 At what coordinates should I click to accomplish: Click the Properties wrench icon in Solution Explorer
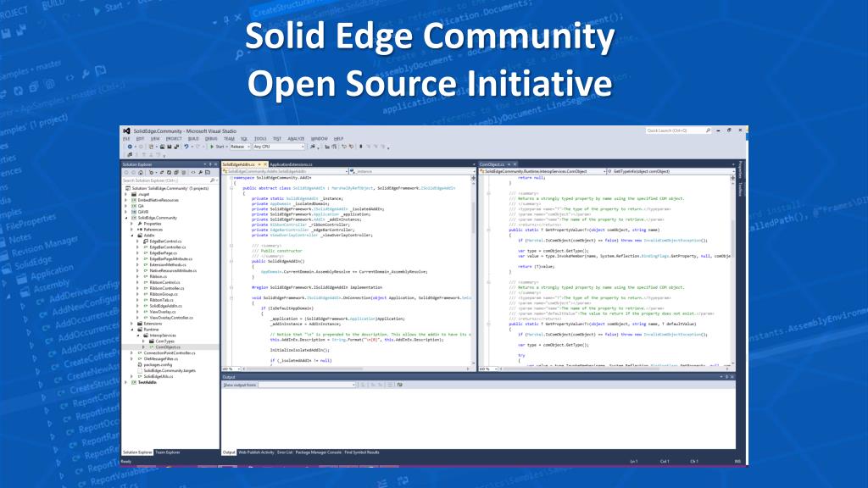coord(200,173)
